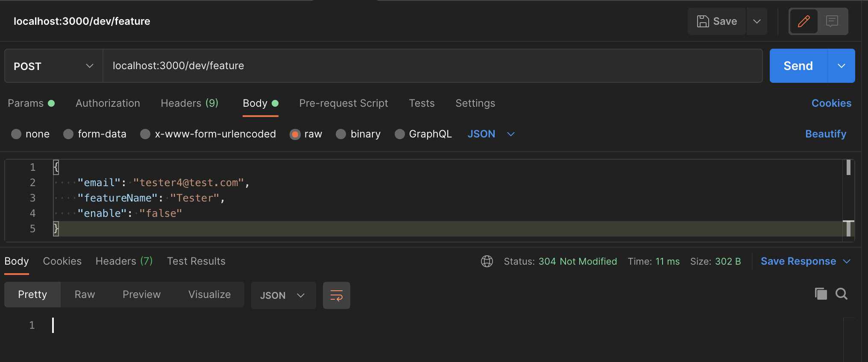Switch to Preview response view
This screenshot has height=362, width=868.
pos(141,295)
